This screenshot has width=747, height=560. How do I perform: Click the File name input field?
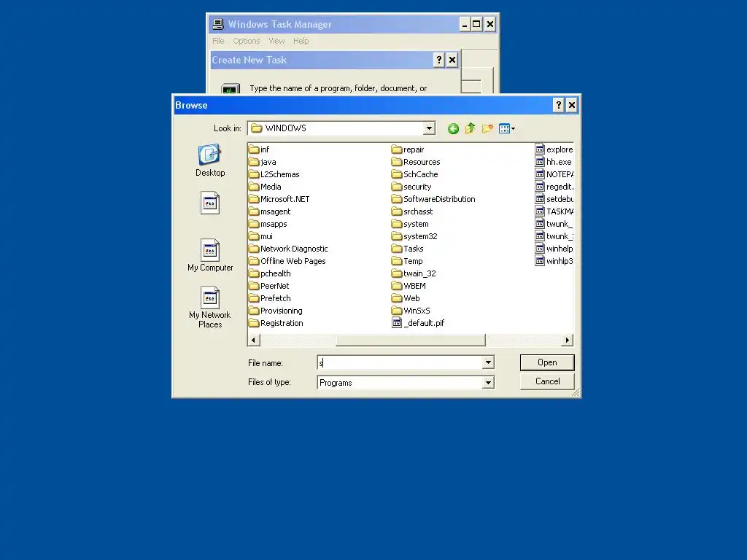click(400, 363)
